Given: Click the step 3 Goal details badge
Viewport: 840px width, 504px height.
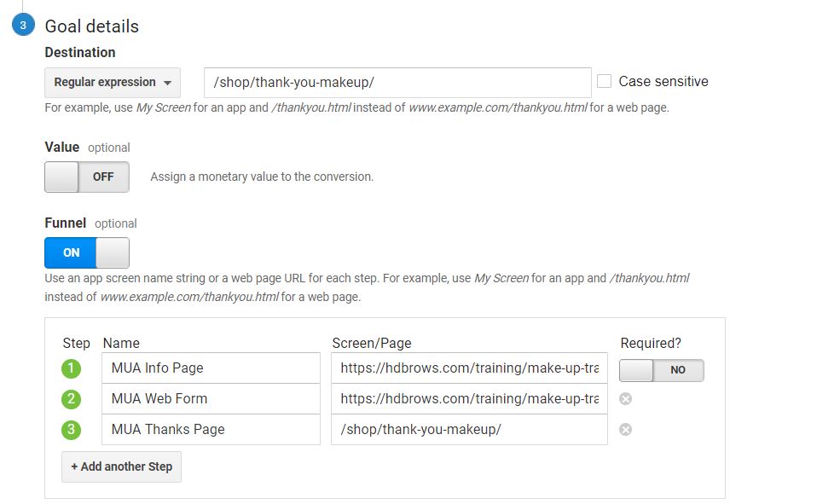Looking at the screenshot, I should 23,26.
